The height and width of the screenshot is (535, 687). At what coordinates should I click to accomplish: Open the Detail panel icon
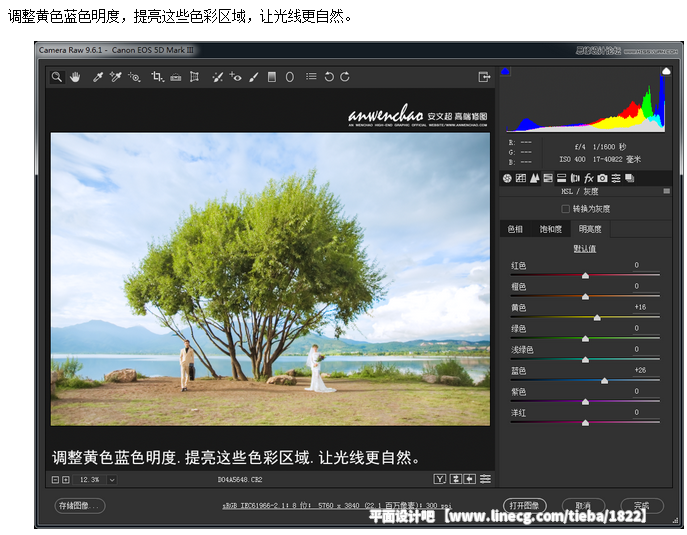(x=535, y=178)
